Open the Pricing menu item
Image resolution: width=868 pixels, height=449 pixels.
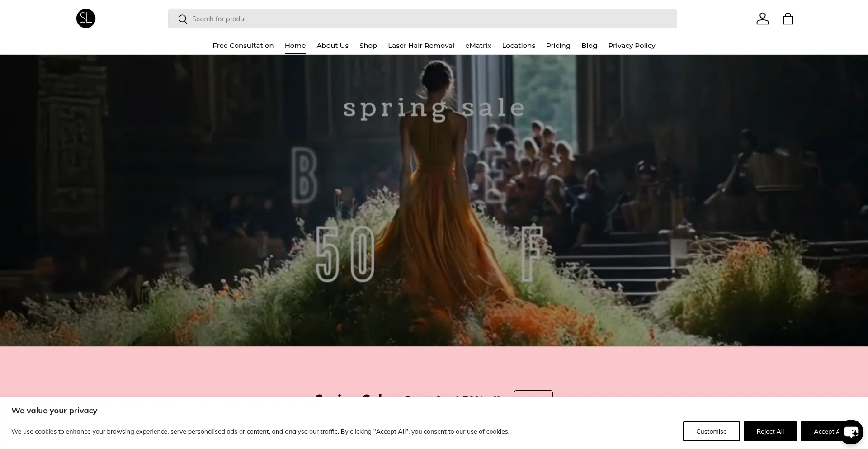[558, 46]
